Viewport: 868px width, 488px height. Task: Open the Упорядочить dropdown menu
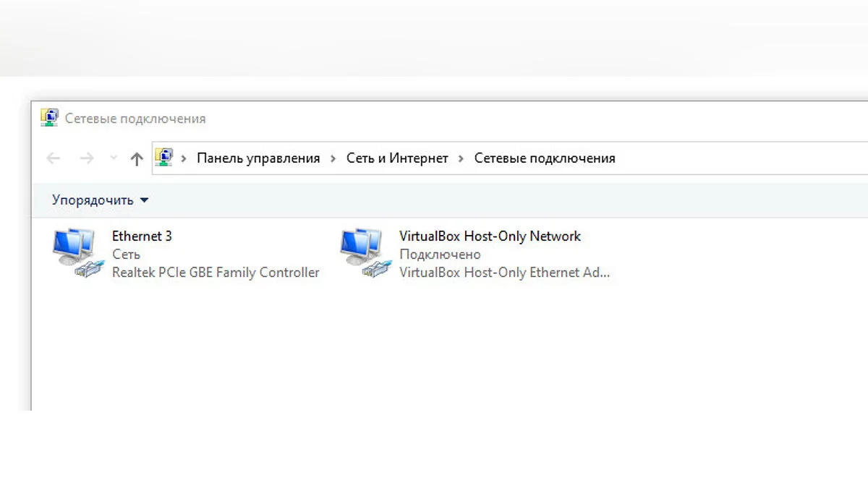[x=100, y=200]
